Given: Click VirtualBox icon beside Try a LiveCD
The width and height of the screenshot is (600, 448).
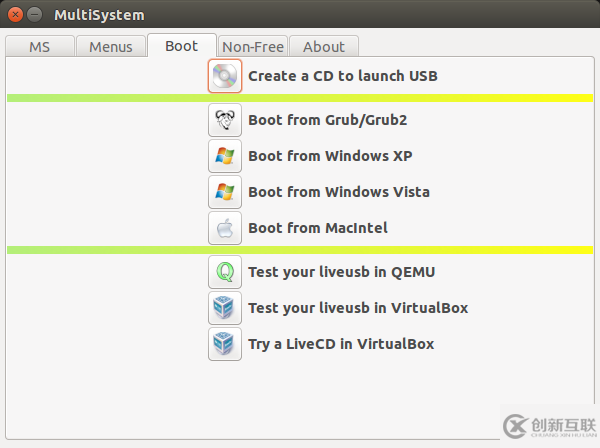Looking at the screenshot, I should pos(225,344).
